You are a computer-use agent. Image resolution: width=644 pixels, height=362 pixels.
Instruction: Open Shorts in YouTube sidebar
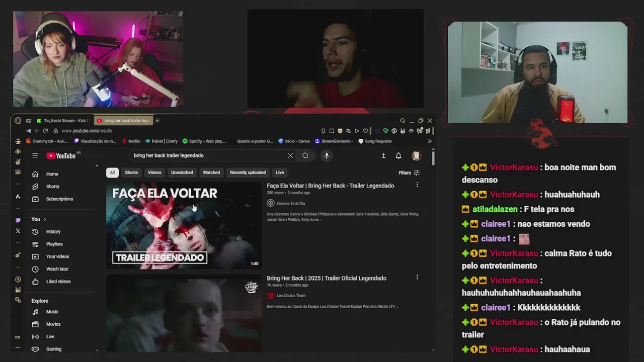coord(52,187)
